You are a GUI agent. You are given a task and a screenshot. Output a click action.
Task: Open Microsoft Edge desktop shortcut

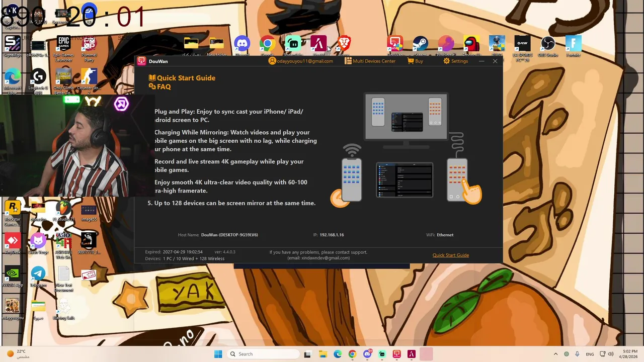point(13,82)
